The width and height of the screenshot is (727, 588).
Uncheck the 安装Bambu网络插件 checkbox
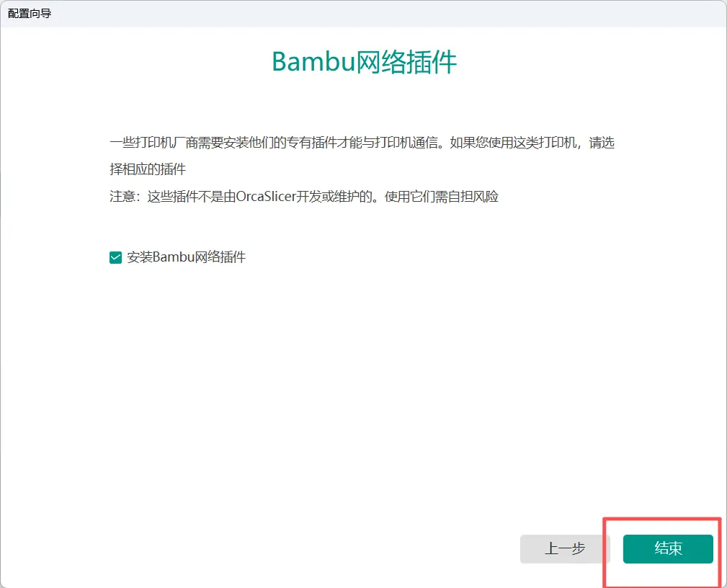tap(115, 257)
